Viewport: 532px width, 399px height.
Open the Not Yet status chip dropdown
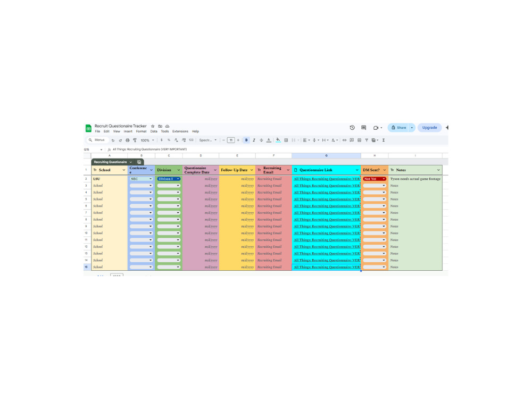pos(384,179)
